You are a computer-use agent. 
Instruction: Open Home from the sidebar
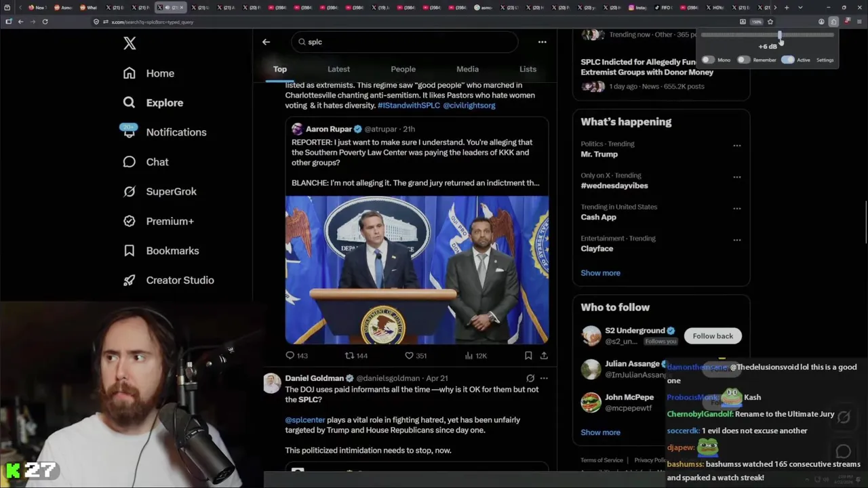click(149, 73)
